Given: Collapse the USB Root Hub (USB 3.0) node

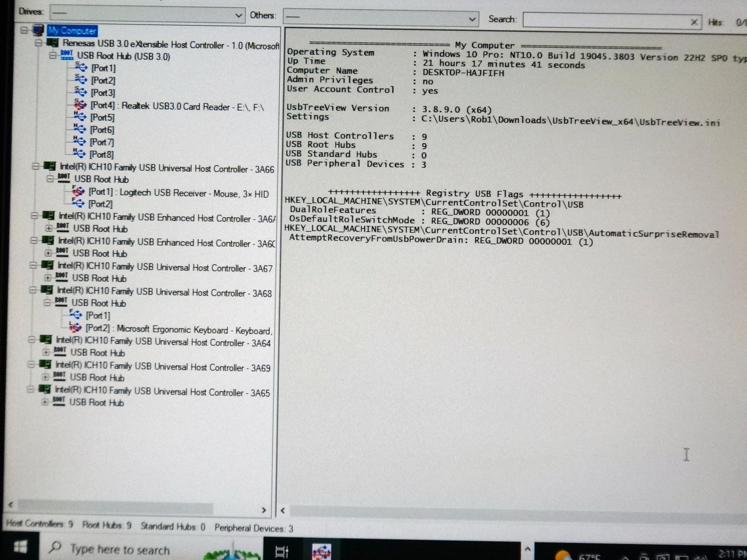Looking at the screenshot, I should coord(52,55).
